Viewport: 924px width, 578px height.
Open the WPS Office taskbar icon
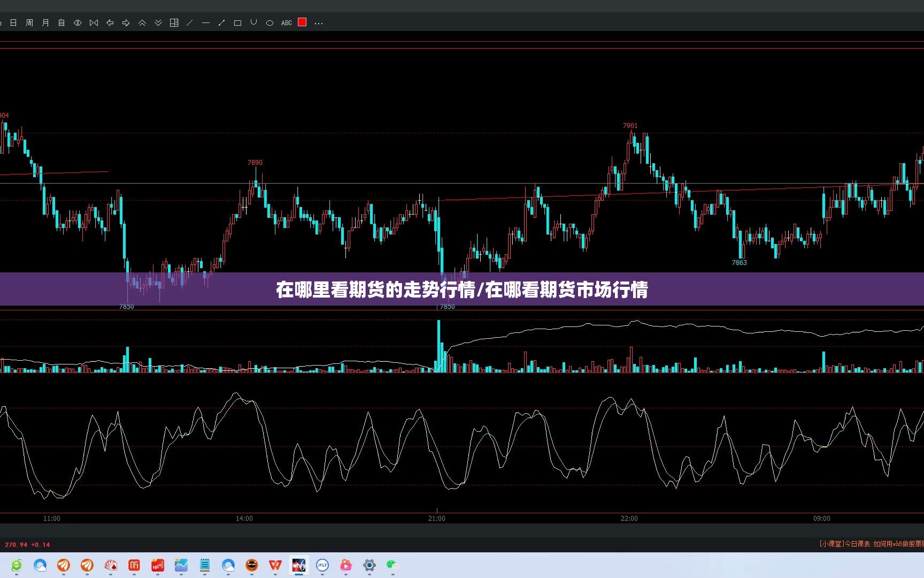point(275,565)
